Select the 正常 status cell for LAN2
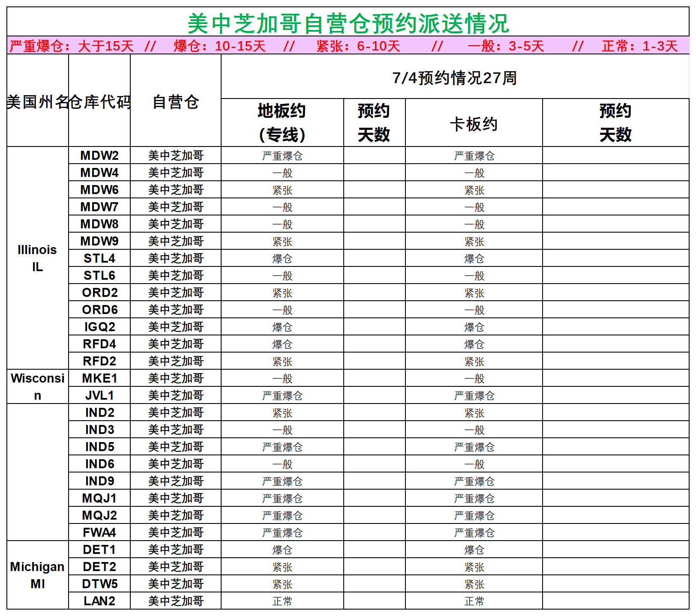Image resolution: width=696 pixels, height=616 pixels. pyautogui.click(x=283, y=601)
